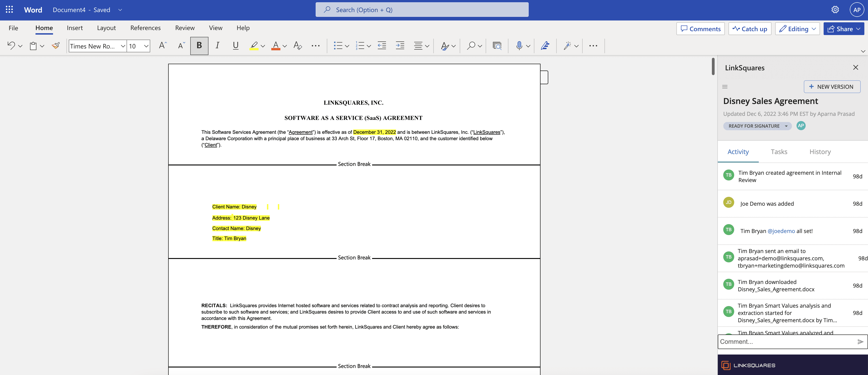Image resolution: width=868 pixels, height=375 pixels.
Task: Expand bullet list style dropdown
Action: (x=347, y=46)
